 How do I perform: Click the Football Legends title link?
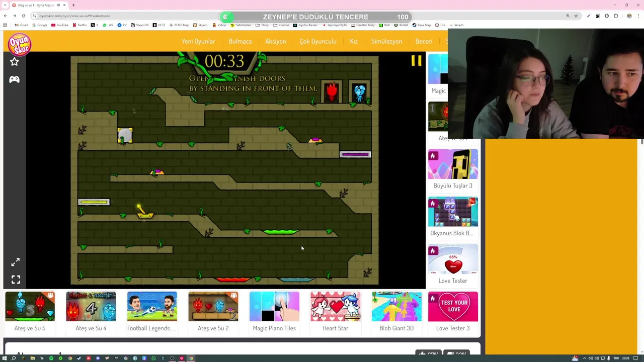click(x=152, y=328)
